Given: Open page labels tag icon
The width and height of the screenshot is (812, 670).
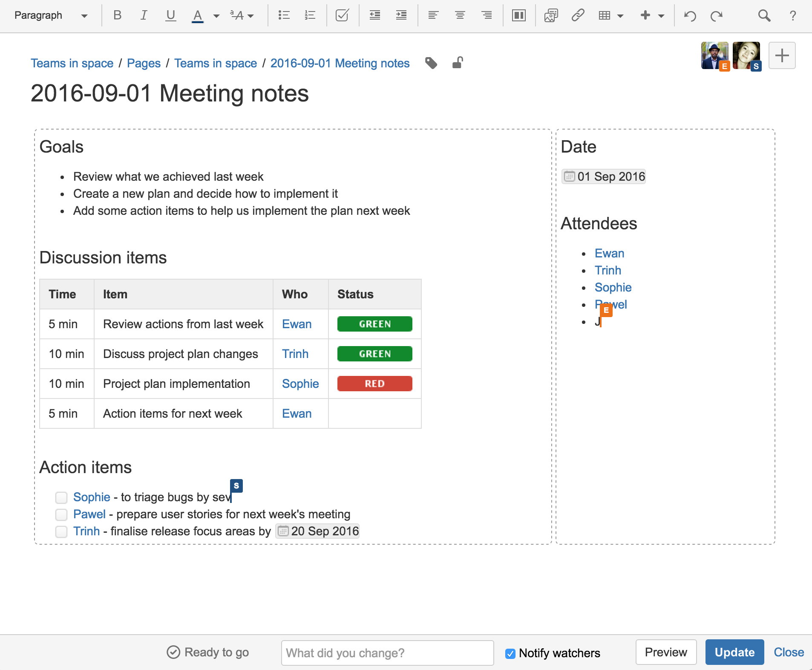Looking at the screenshot, I should point(431,63).
